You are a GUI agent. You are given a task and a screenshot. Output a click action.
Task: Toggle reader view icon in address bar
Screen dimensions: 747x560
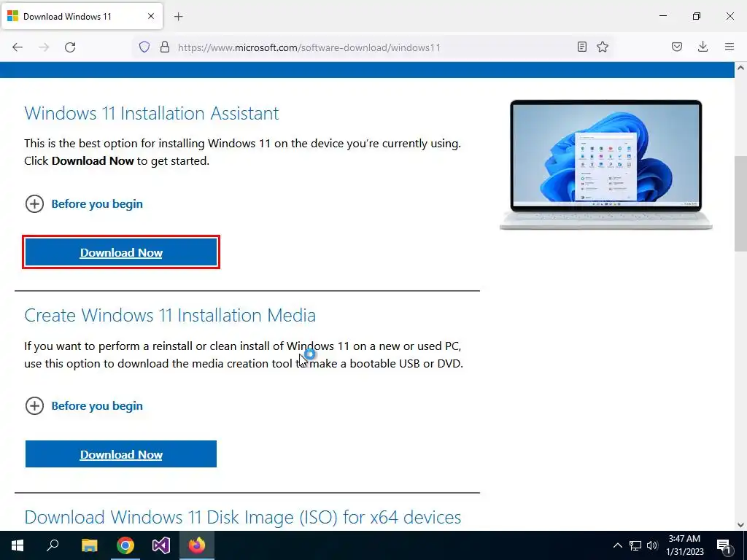581,47
